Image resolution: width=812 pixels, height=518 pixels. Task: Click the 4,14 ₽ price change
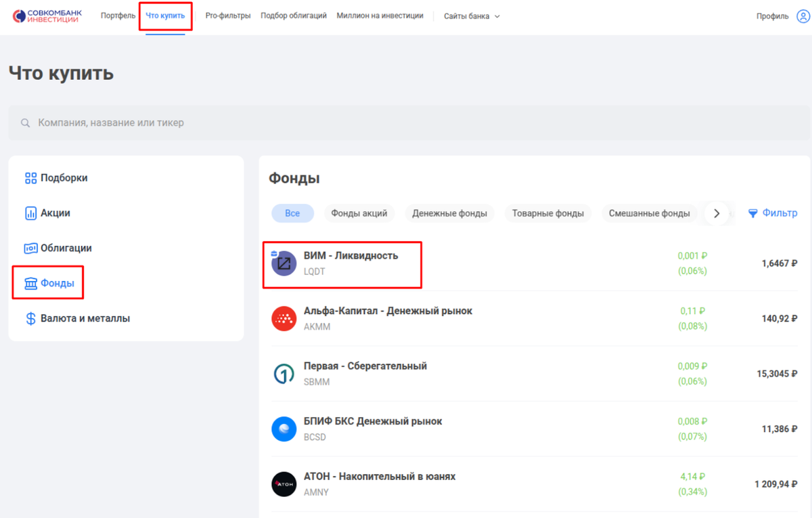[x=693, y=477]
